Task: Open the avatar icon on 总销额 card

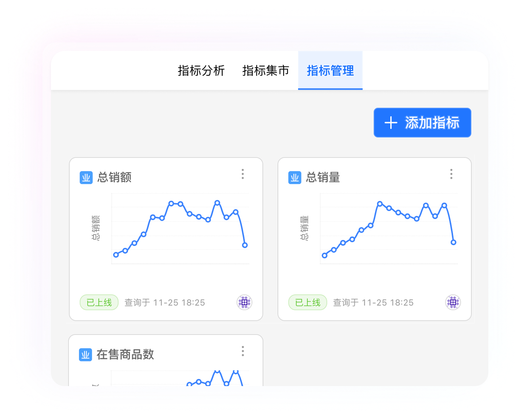Action: coord(244,302)
